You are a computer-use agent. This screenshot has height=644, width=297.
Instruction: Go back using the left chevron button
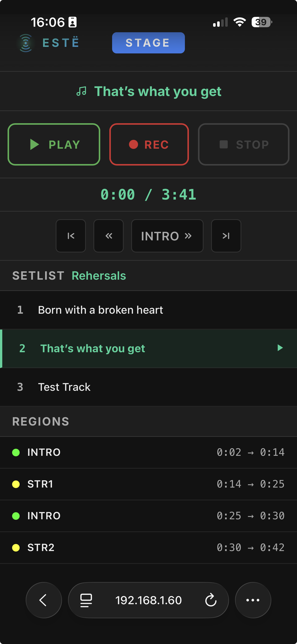click(44, 600)
